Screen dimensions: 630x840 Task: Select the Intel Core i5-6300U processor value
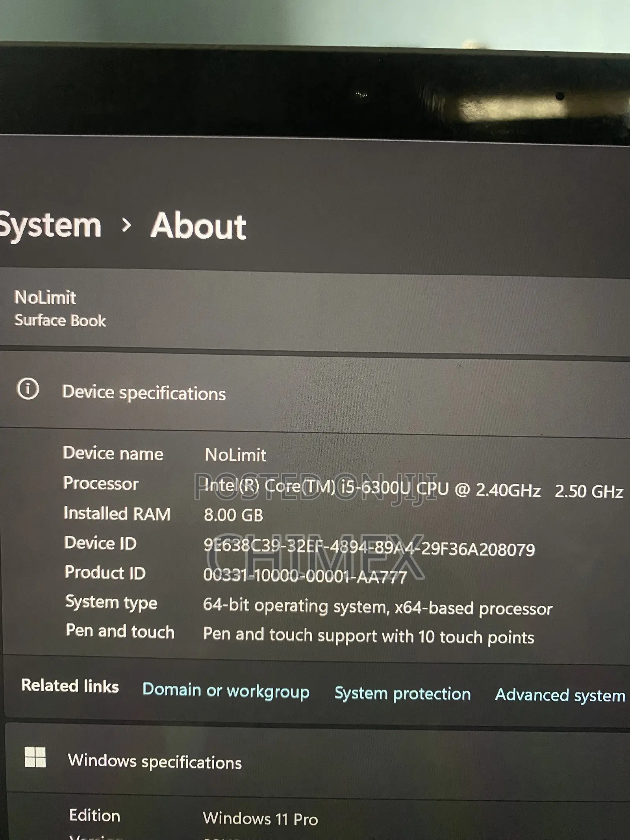413,489
